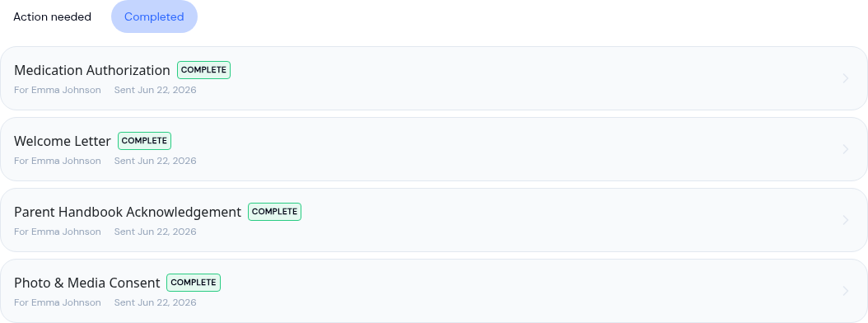Viewport: 868px width, 323px height.
Task: Click the COMPLETE badge beside Welcome Letter
Action: tap(144, 141)
